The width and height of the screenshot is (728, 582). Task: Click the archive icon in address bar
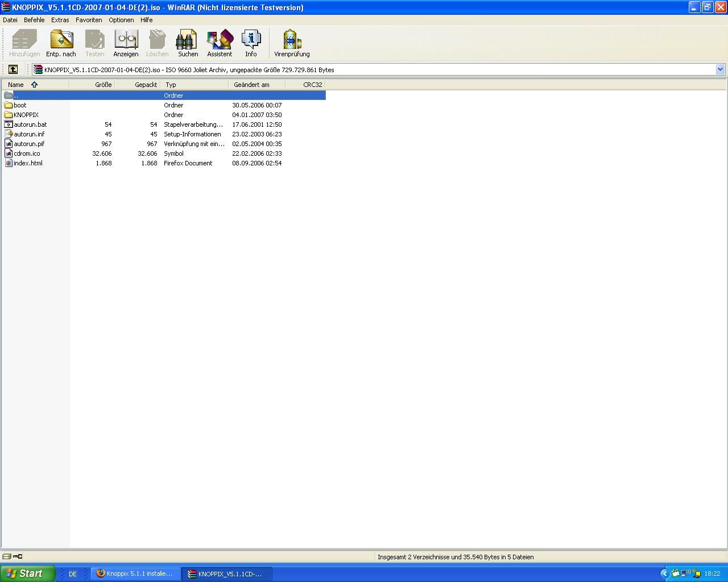38,69
